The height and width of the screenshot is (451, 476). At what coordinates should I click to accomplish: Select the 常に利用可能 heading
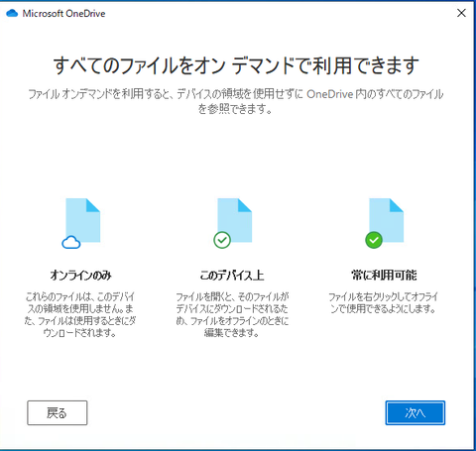(384, 275)
